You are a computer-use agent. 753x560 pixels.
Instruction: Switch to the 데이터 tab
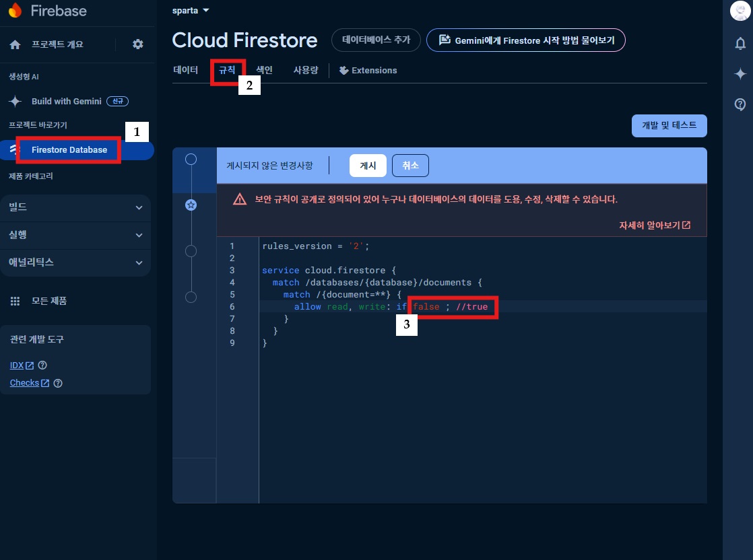[x=185, y=70]
